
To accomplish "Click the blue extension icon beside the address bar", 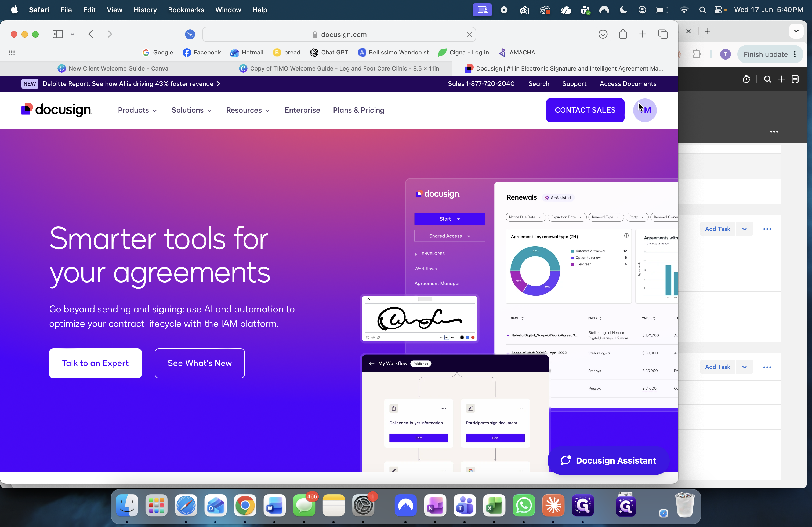I will click(x=190, y=34).
